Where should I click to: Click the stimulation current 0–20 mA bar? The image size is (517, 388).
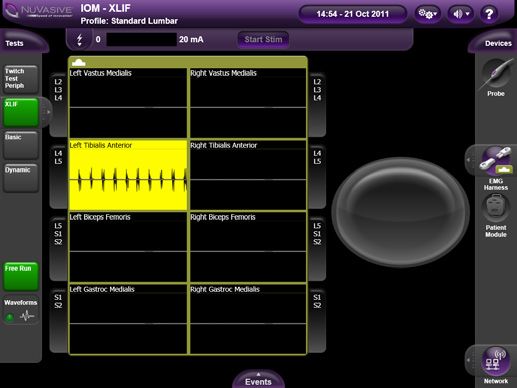click(x=141, y=39)
